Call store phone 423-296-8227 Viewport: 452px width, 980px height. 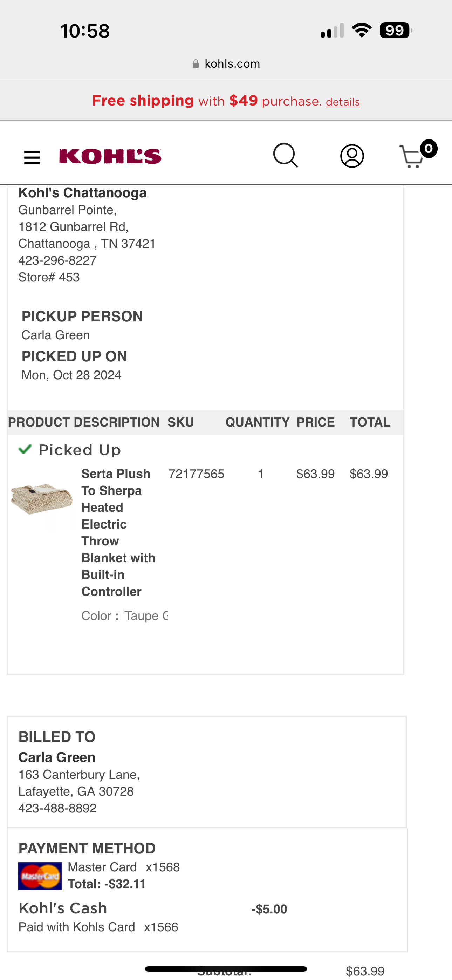57,260
